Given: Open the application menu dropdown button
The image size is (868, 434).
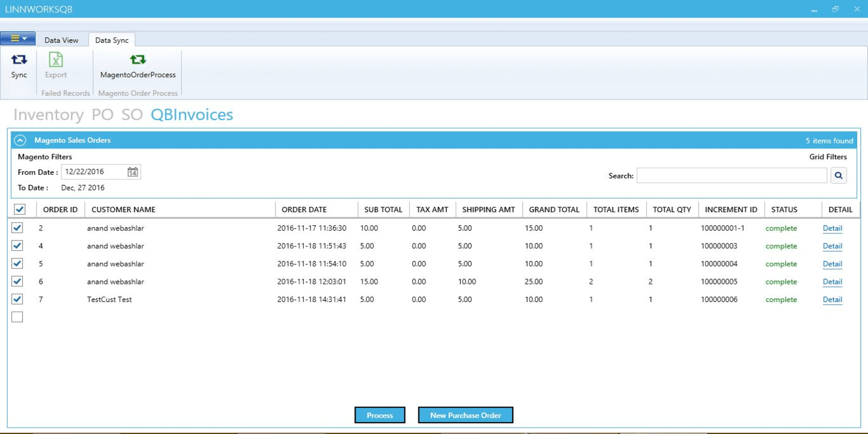Looking at the screenshot, I should point(18,39).
